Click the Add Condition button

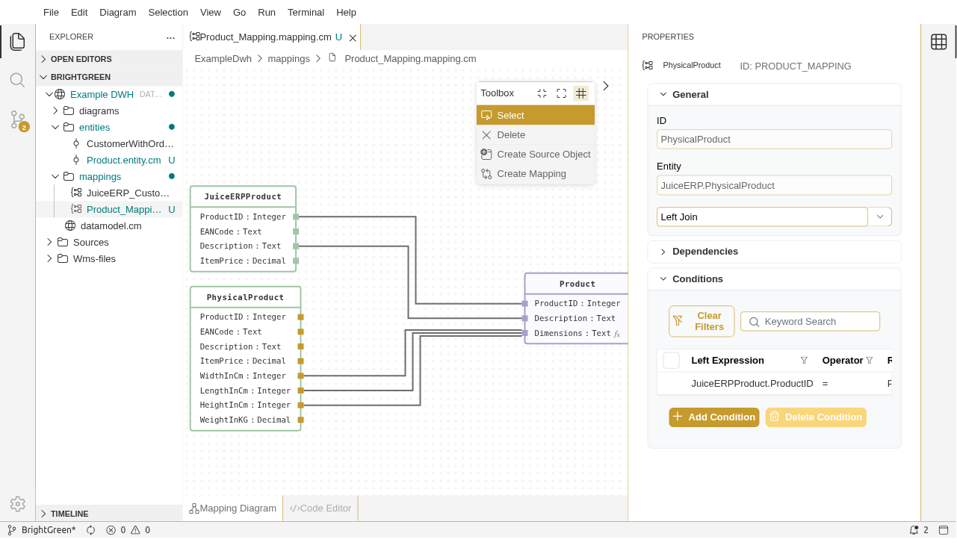coord(713,417)
